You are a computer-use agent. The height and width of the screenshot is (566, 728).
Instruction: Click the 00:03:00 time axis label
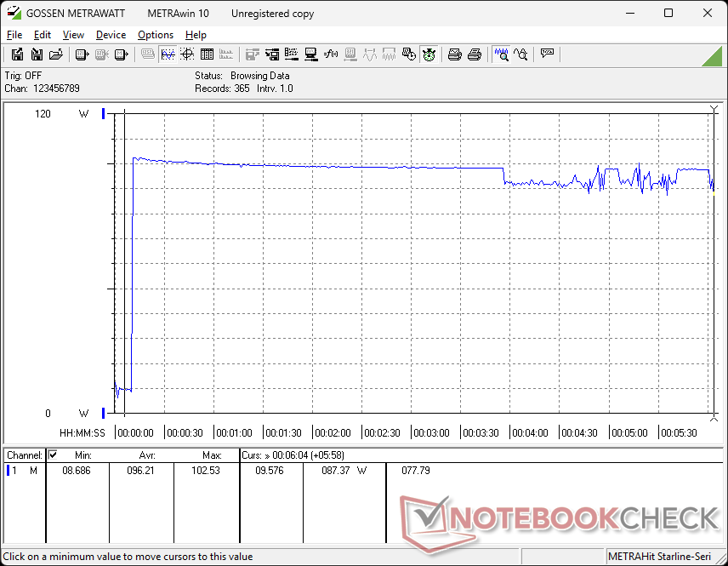432,433
